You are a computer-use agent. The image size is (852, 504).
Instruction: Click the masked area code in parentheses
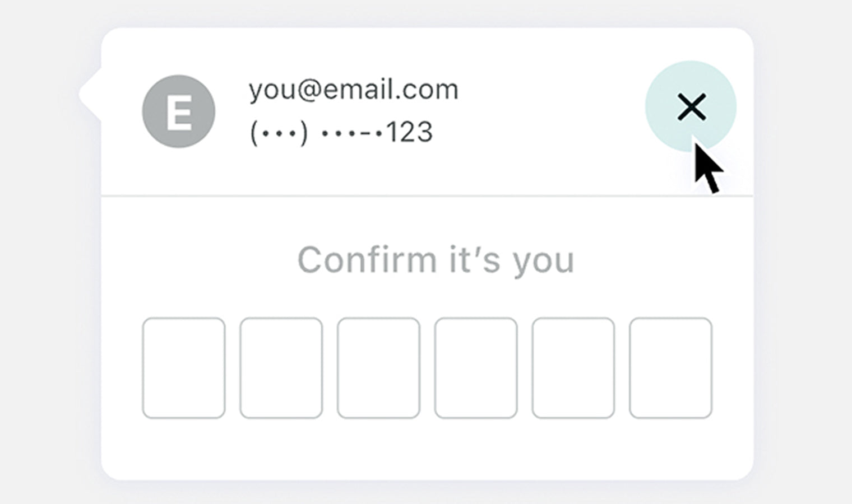click(x=279, y=133)
